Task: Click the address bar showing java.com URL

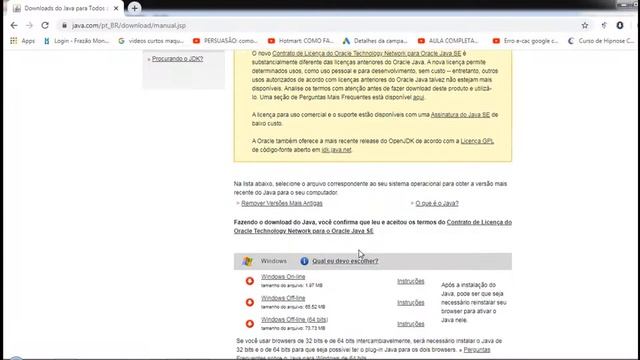Action: click(x=318, y=25)
